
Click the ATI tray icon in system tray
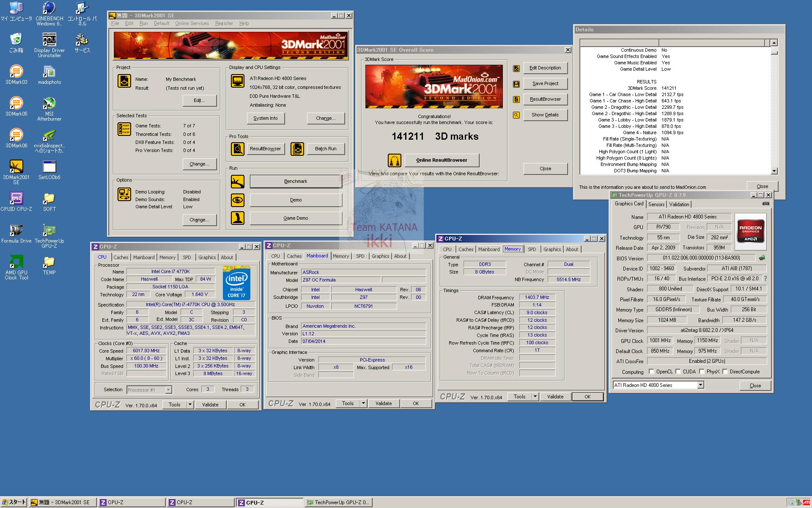[807, 502]
